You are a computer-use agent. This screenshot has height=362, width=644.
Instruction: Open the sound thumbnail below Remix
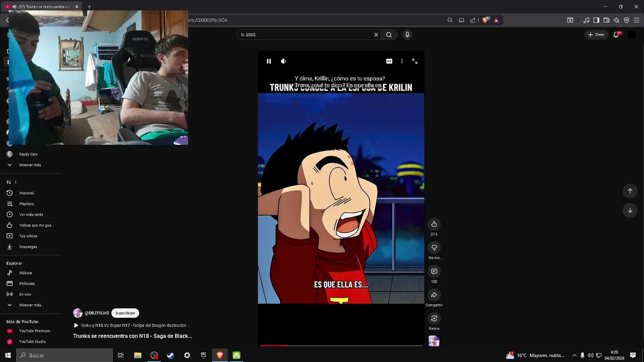(434, 341)
